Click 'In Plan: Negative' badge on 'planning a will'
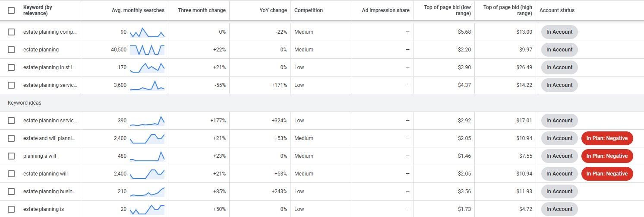This screenshot has height=217, width=644. (607, 156)
